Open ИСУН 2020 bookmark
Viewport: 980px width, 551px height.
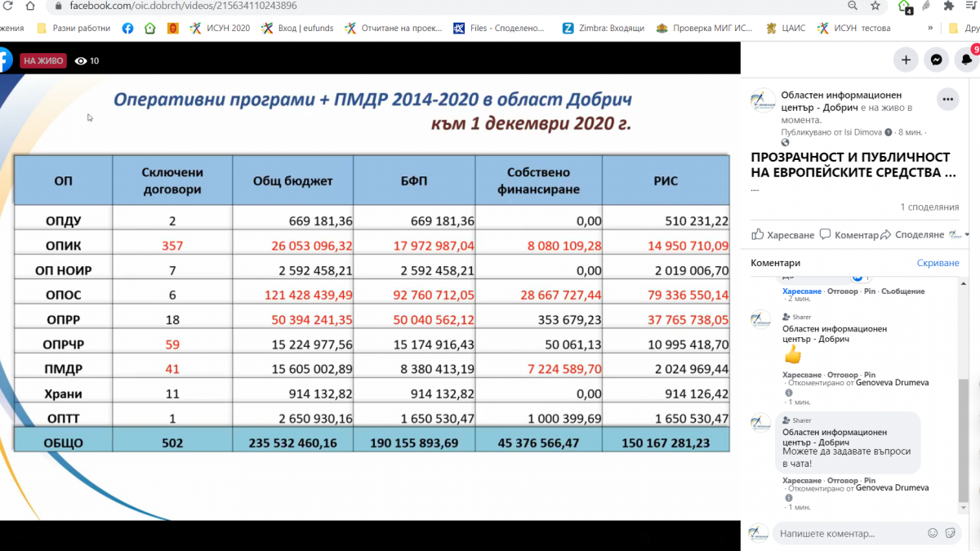(x=220, y=28)
